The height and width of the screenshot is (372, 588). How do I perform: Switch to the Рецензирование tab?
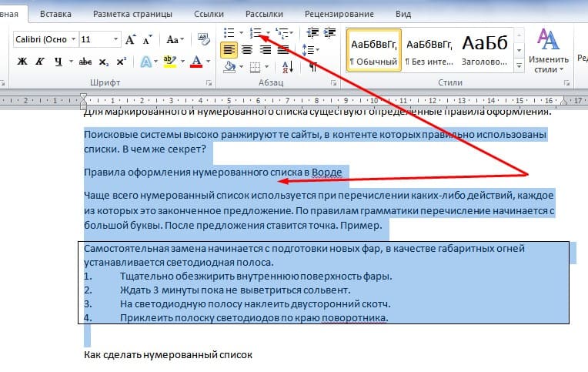point(339,14)
